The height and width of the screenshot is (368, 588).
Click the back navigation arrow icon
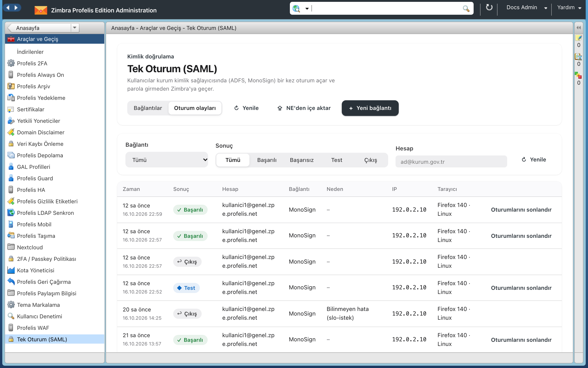pos(8,8)
